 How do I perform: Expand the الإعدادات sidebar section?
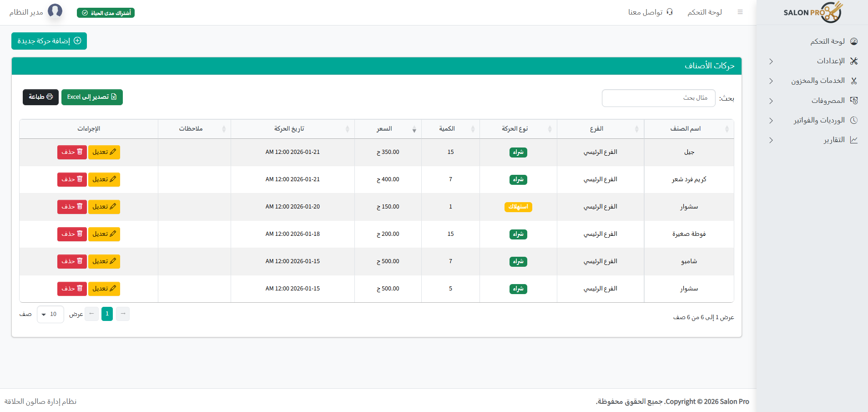(771, 61)
